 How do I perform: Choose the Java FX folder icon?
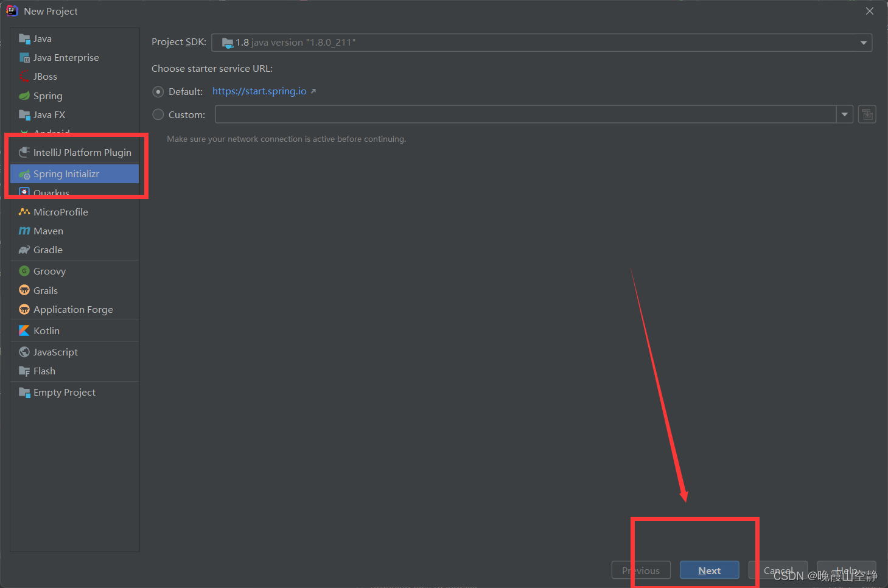24,115
